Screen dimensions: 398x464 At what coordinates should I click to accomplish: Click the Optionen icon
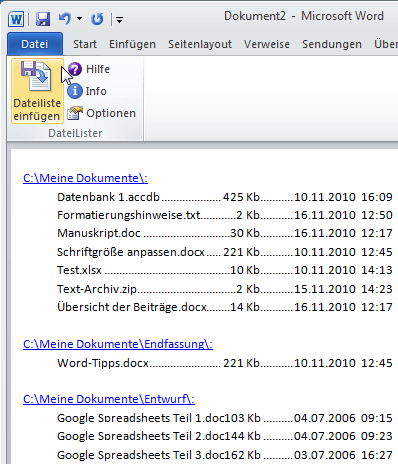(75, 113)
